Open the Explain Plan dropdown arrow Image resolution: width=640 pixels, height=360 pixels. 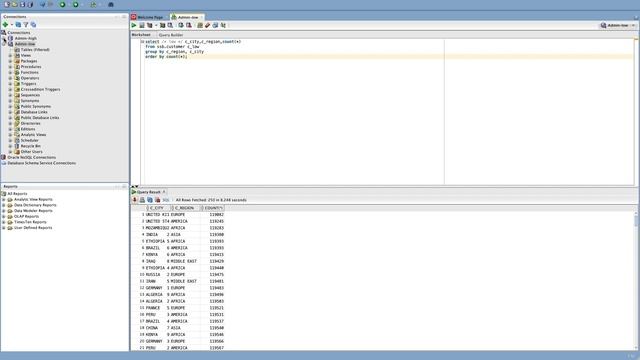156,25
